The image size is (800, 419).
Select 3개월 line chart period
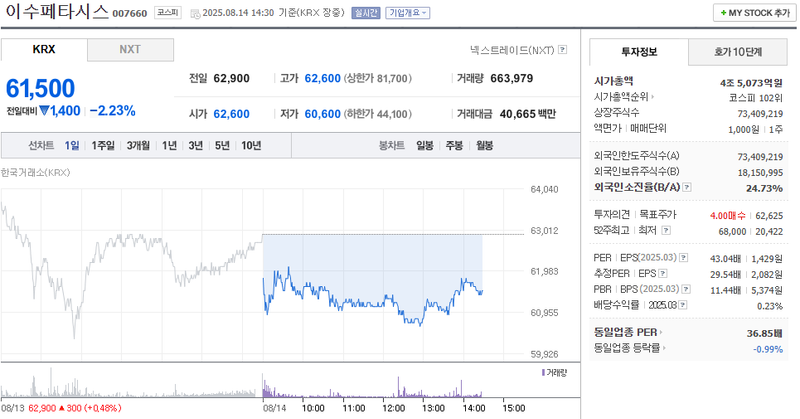point(138,146)
